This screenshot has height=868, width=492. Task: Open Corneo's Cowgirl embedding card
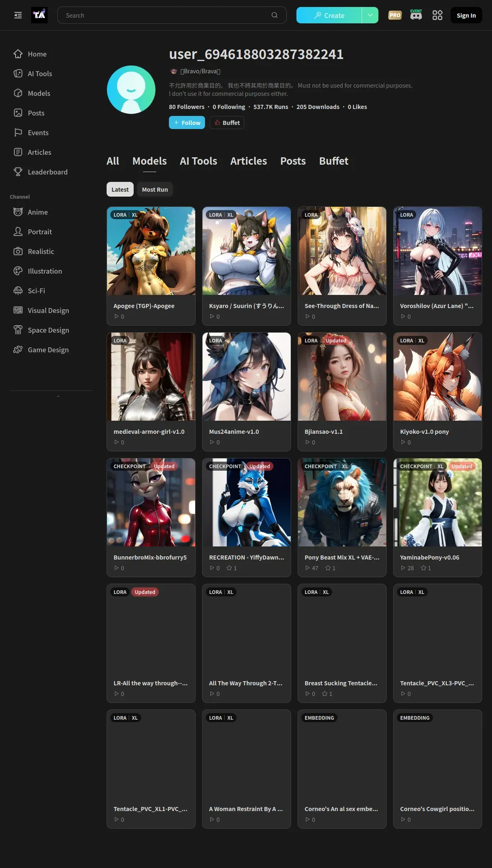(x=437, y=769)
